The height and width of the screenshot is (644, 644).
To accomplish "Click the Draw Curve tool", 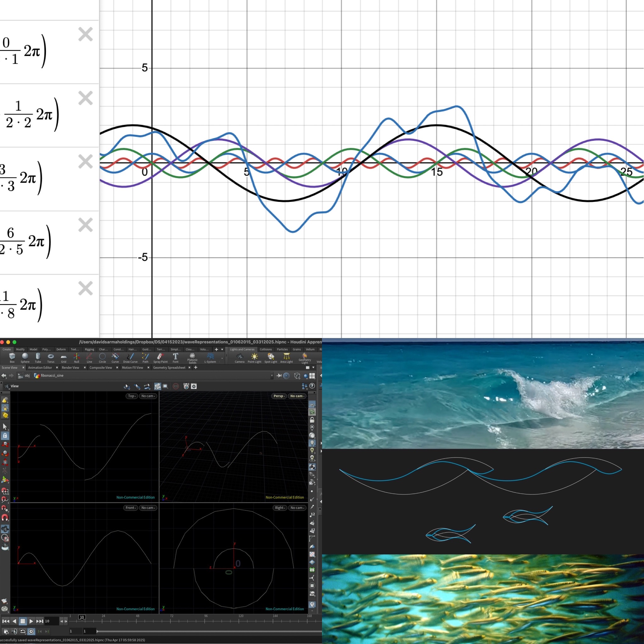I will pyautogui.click(x=130, y=357).
